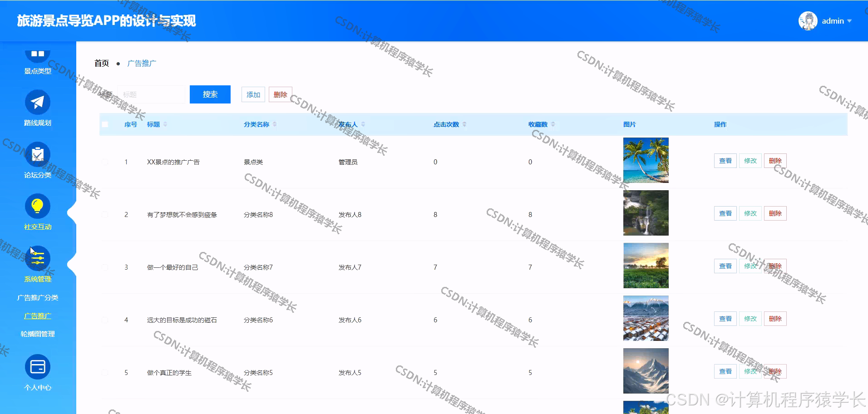The image size is (868, 414).
Task: Select checkbox for row XX景点的推广广告
Action: point(105,162)
